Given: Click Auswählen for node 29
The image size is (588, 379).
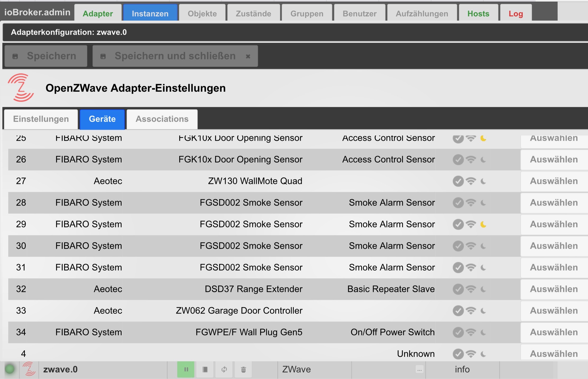Looking at the screenshot, I should tap(554, 224).
